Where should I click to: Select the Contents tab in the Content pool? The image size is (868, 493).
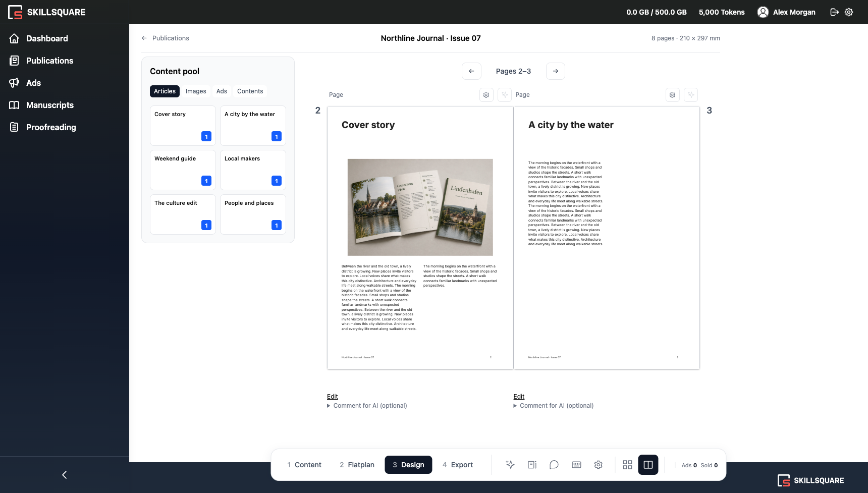250,91
